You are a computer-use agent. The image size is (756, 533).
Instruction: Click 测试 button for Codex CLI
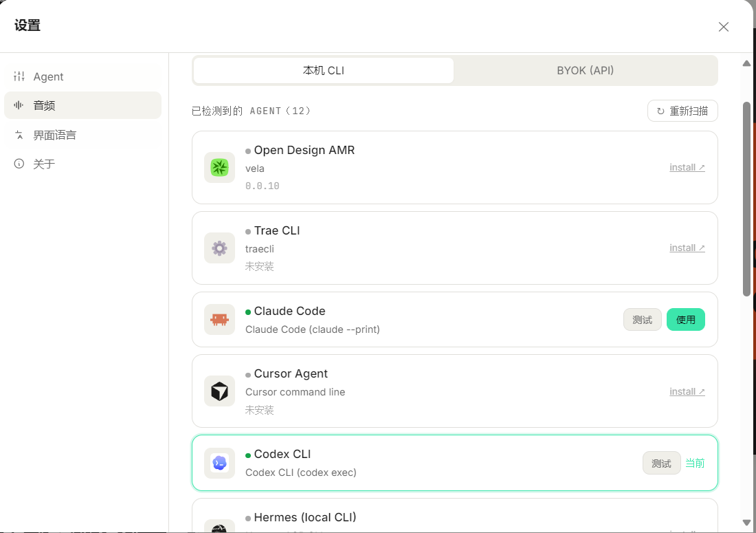click(x=661, y=463)
